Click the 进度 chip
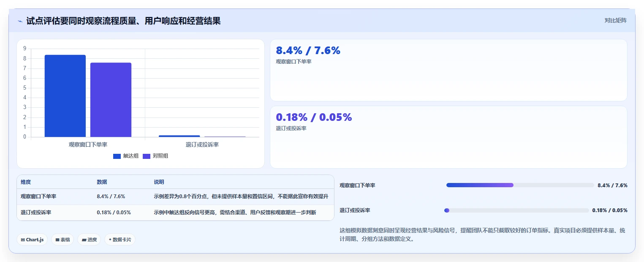This screenshot has height=262, width=644. pyautogui.click(x=89, y=240)
